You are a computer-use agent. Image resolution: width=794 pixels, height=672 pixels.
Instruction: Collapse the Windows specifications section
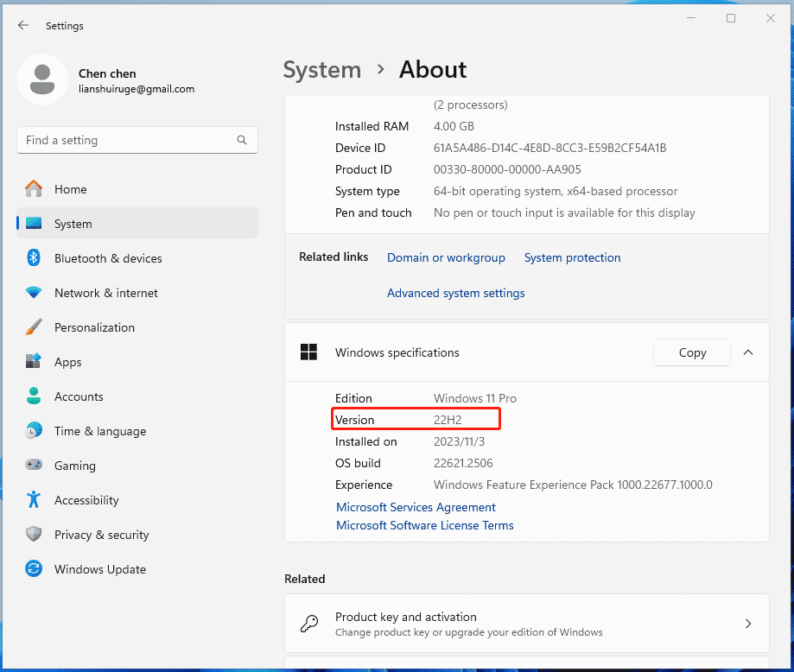coord(748,352)
